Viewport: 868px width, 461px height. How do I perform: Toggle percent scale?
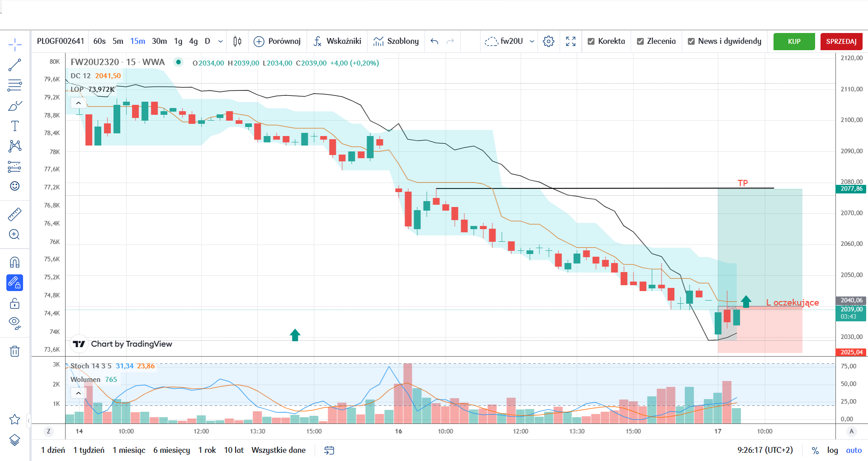[x=815, y=450]
